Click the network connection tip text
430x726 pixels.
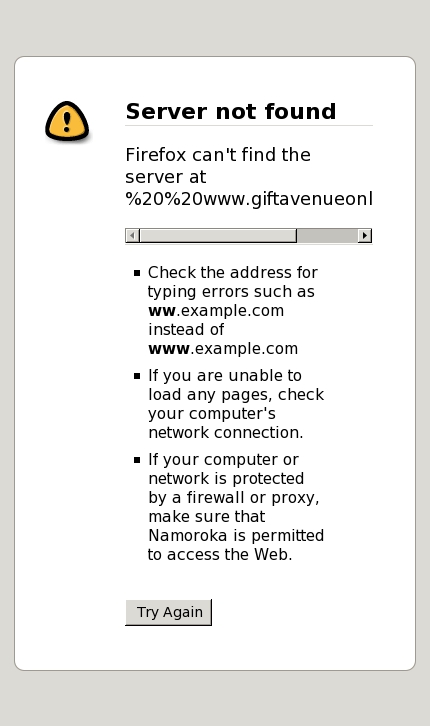click(x=236, y=404)
